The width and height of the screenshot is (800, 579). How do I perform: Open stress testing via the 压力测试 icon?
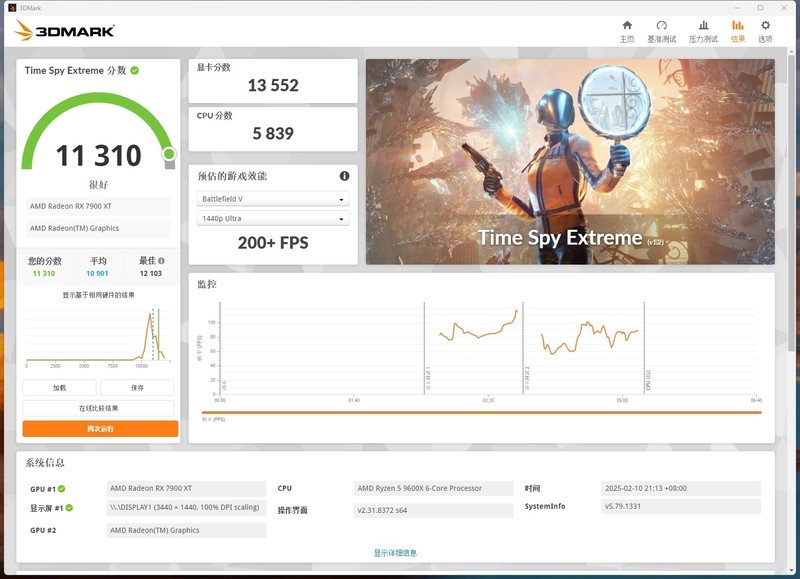pyautogui.click(x=706, y=30)
